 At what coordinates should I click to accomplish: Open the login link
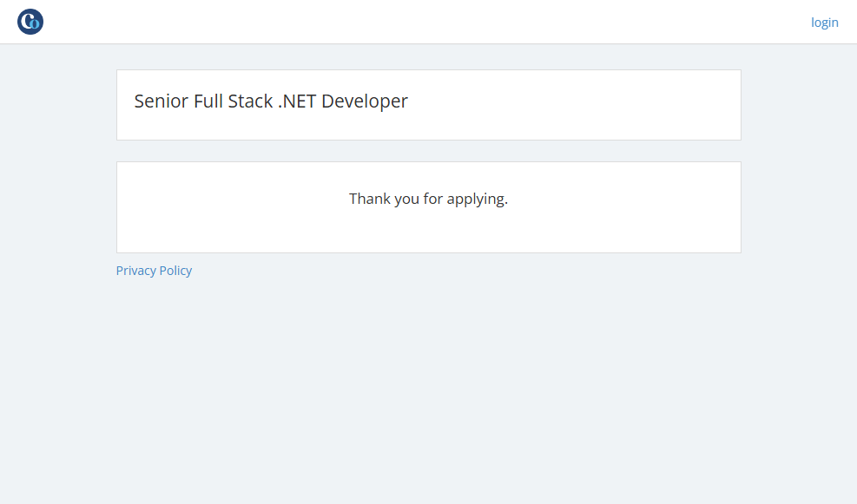coord(824,23)
